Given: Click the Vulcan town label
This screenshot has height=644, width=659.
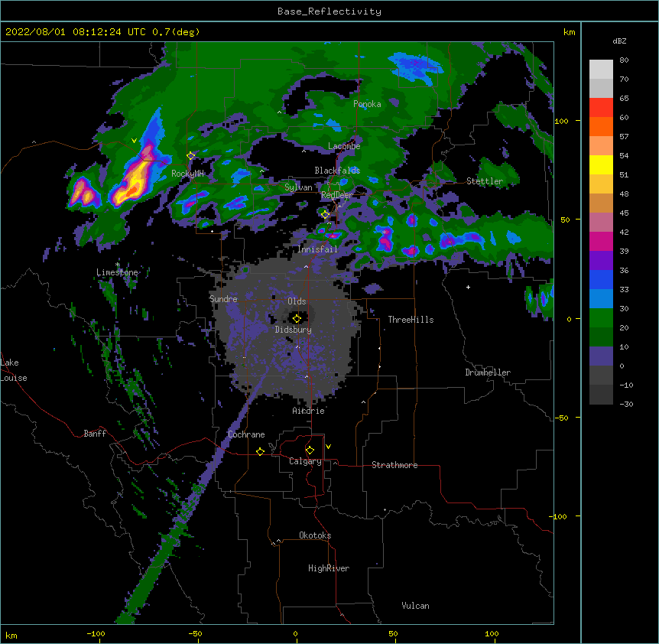Looking at the screenshot, I should (x=415, y=606).
